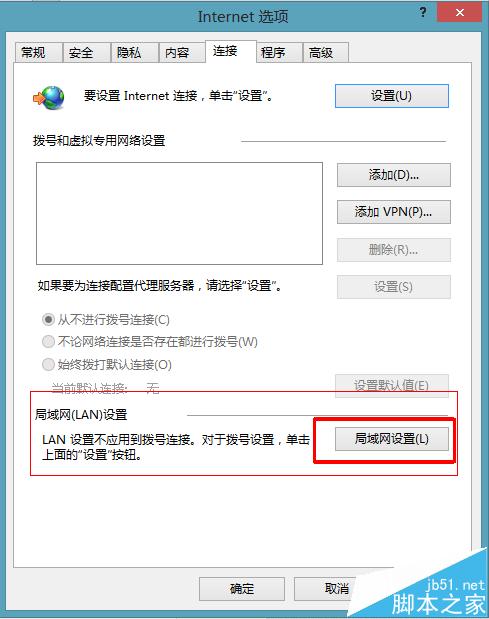Switch to the 程序 tab
The width and height of the screenshot is (489, 619).
click(279, 53)
